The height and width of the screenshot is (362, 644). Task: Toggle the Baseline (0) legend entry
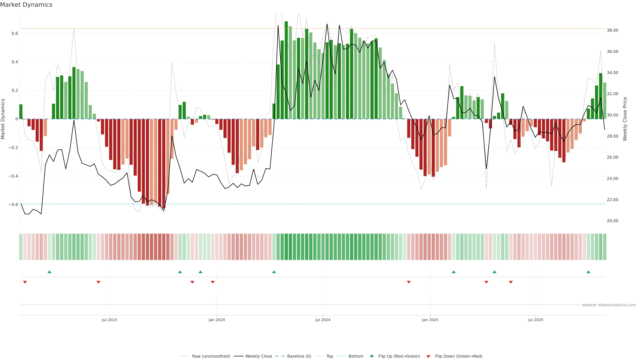299,356
